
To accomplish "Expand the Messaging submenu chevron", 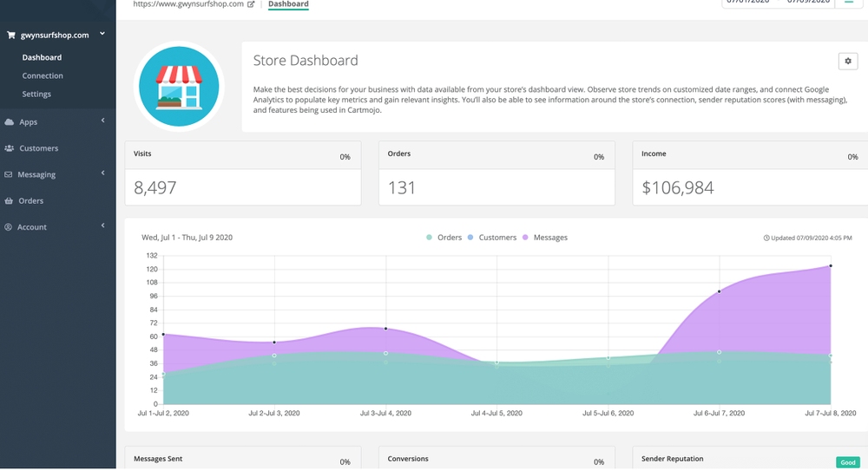I will pos(102,173).
